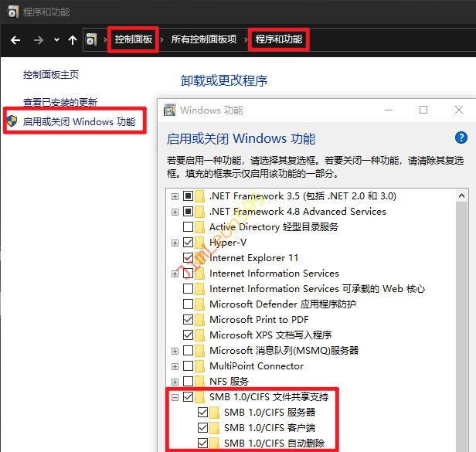Image resolution: width=476 pixels, height=452 pixels.
Task: Enable the NFS 服务 checkbox
Action: [188, 382]
